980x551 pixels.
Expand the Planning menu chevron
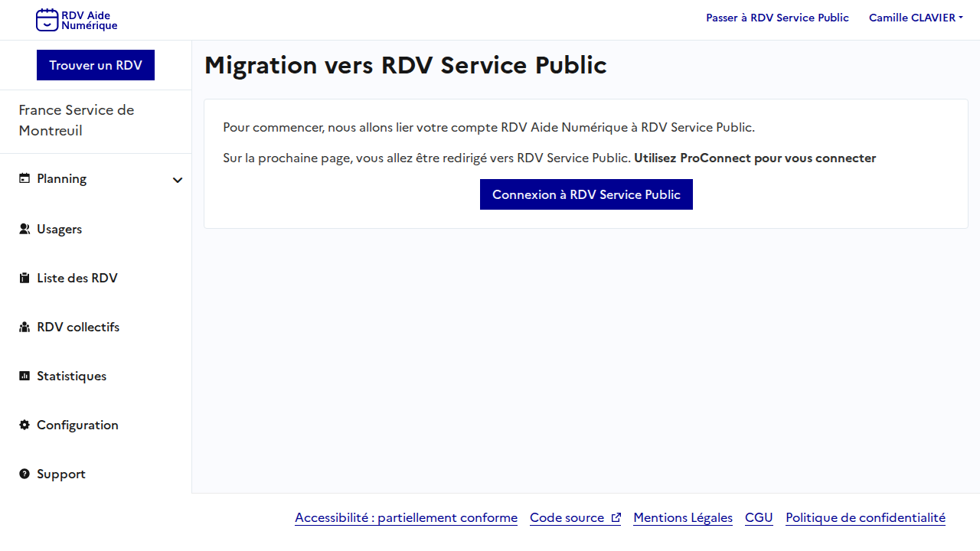point(178,180)
